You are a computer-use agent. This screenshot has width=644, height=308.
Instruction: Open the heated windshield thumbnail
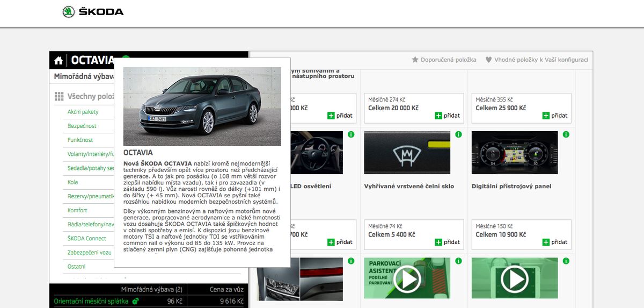407,153
